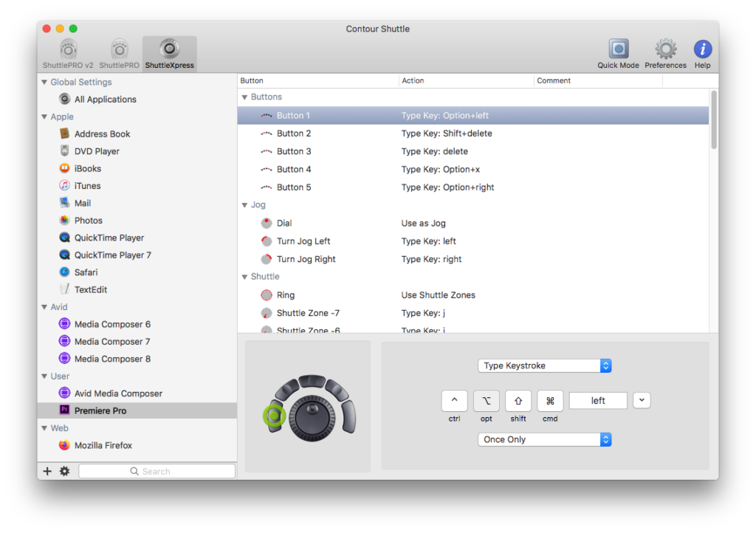Toggle the cmd modifier key
The height and width of the screenshot is (533, 756).
pos(550,401)
